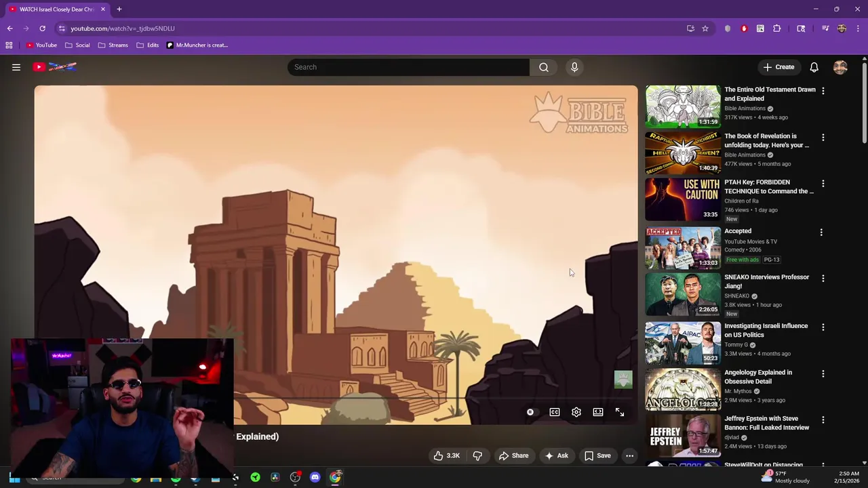This screenshot has width=868, height=488.
Task: Start voice search with the microphone icon
Action: click(x=574, y=67)
